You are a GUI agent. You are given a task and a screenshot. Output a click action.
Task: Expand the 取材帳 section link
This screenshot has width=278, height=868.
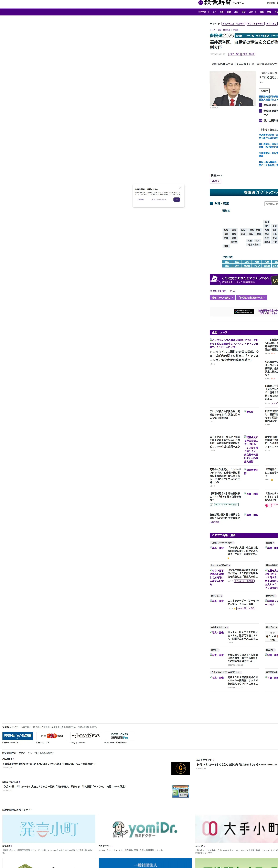point(215,650)
